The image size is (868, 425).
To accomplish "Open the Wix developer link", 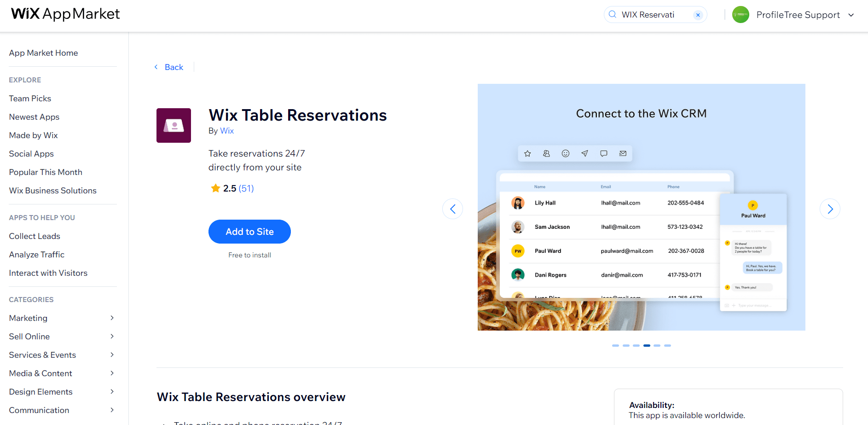I will (227, 131).
